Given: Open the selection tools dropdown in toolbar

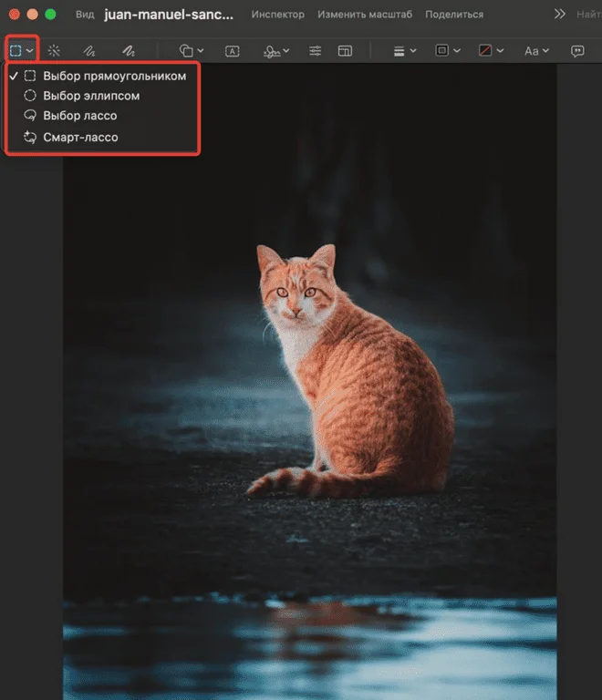Looking at the screenshot, I should coord(21,51).
